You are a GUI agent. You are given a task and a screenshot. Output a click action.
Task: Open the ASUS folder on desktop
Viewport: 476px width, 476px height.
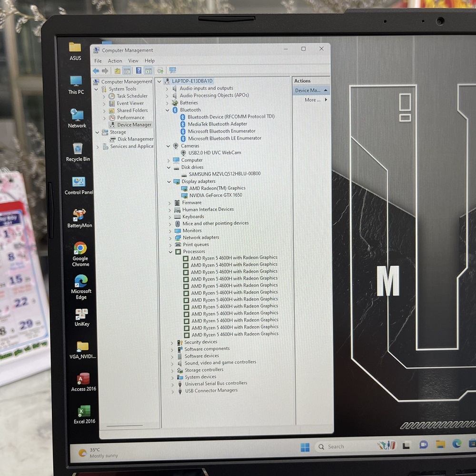(x=75, y=51)
